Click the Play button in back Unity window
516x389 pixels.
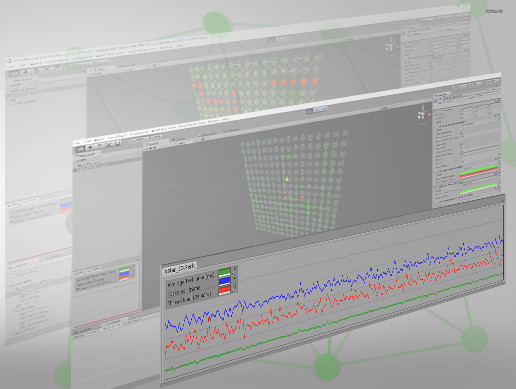272,40
